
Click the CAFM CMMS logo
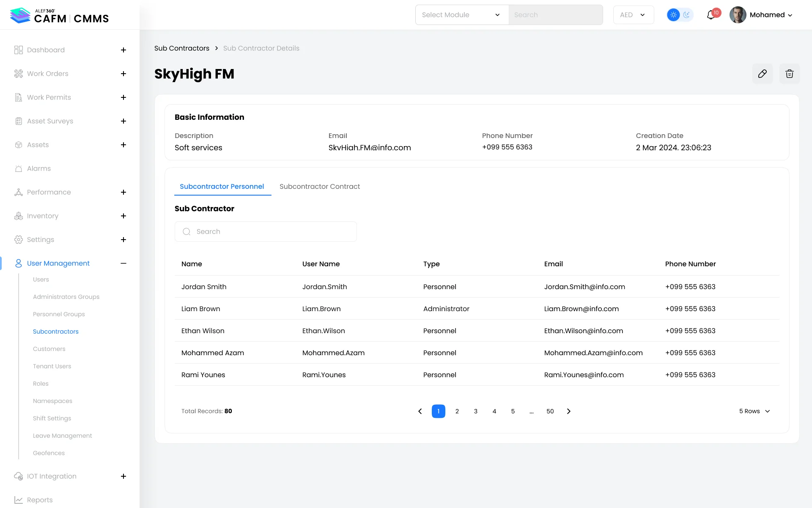coord(59,15)
